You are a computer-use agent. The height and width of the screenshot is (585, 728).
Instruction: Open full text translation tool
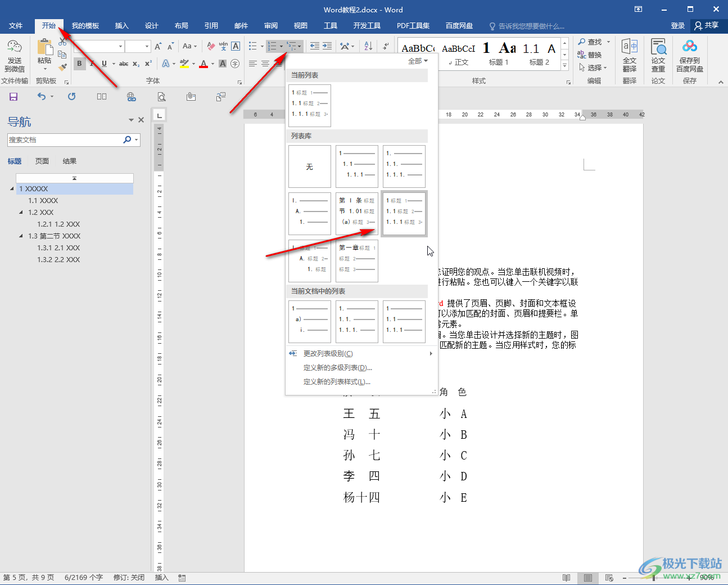coord(630,56)
